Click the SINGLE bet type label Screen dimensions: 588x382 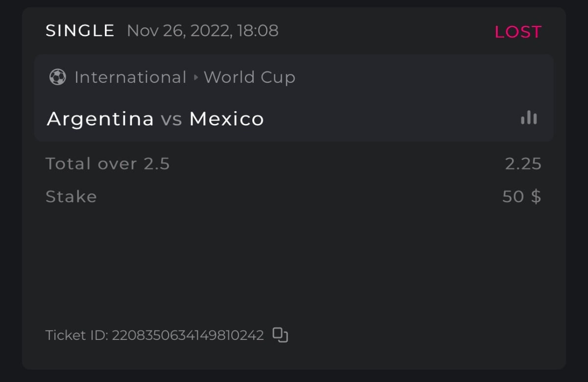(80, 31)
